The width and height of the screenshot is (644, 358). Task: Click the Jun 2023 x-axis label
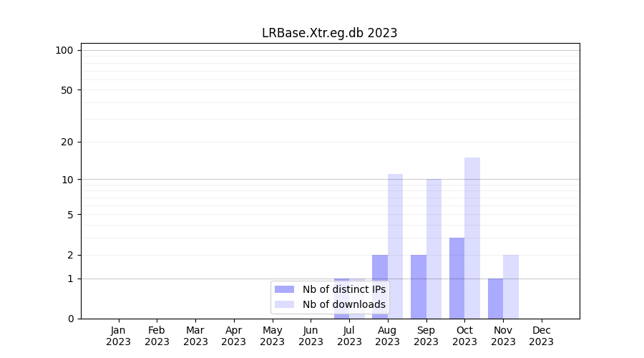point(311,336)
